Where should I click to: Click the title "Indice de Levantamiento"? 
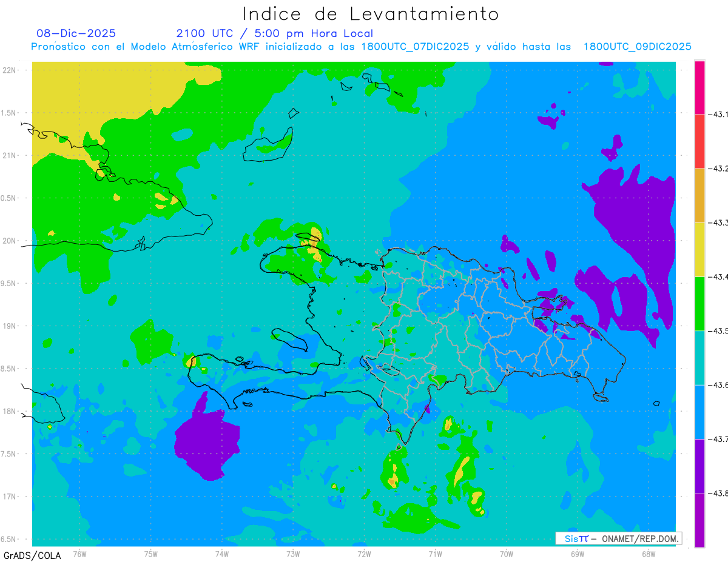(371, 14)
